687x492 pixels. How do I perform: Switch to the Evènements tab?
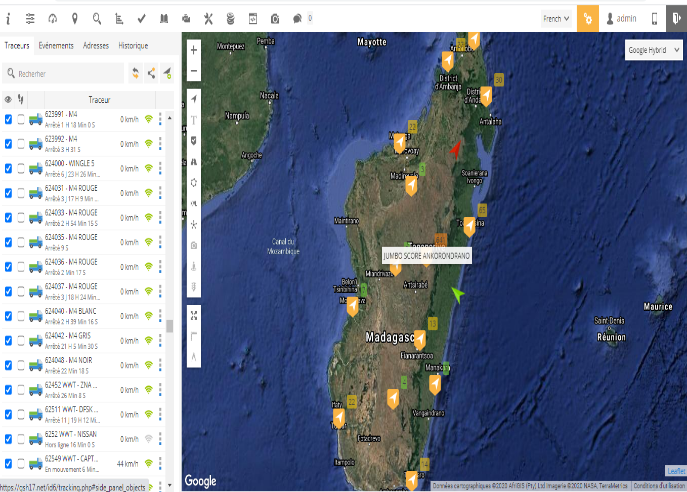pos(55,46)
